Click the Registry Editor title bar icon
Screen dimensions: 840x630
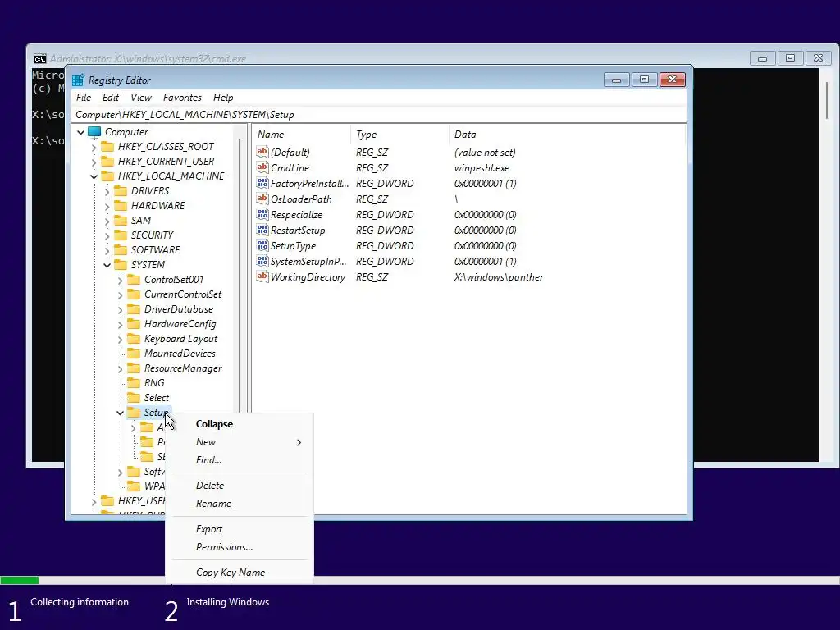78,80
